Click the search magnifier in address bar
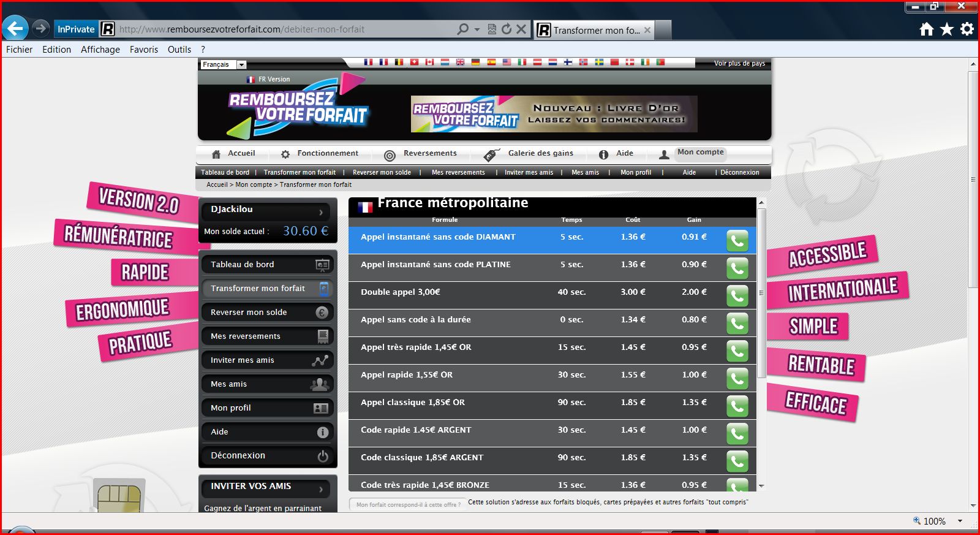 463,29
